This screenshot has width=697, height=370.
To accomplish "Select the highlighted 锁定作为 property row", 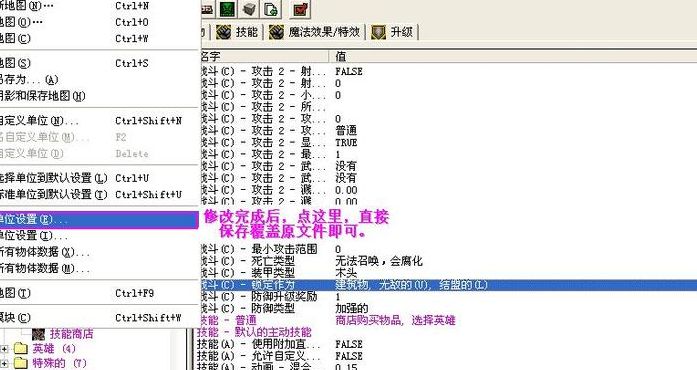I will 447,285.
